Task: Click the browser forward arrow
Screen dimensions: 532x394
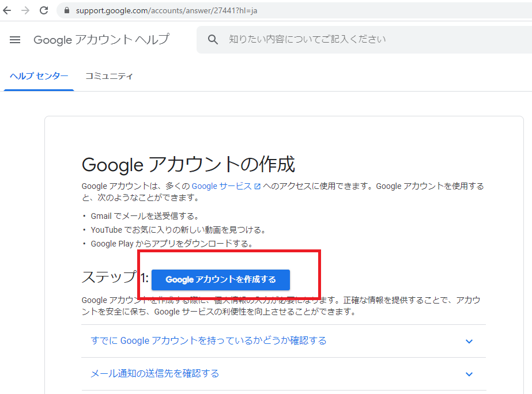Action: [25, 10]
